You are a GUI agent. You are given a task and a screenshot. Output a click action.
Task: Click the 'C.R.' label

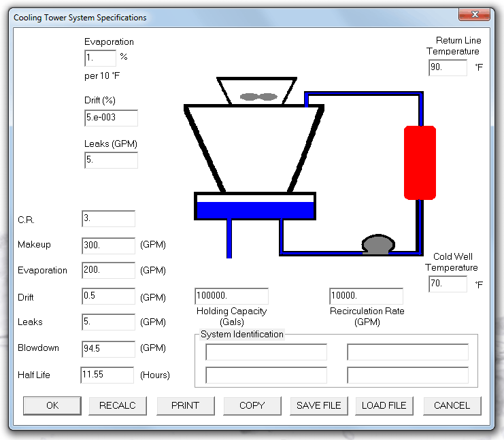click(26, 220)
